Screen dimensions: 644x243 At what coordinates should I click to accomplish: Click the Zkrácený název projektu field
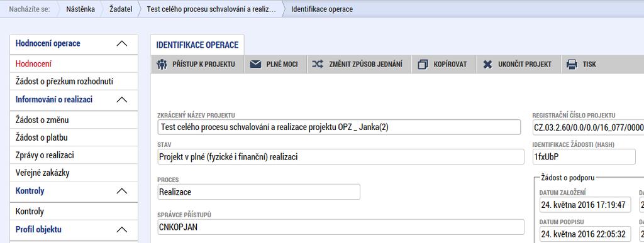click(339, 127)
